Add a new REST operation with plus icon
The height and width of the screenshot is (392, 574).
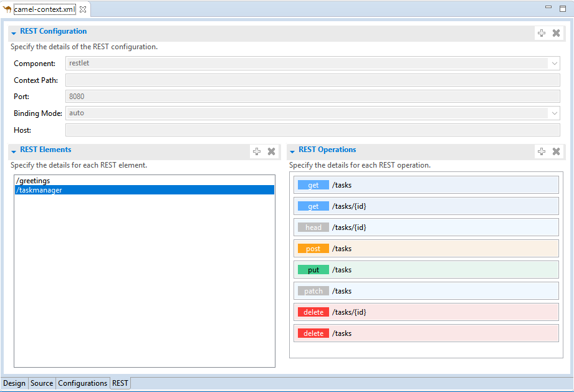pos(542,151)
